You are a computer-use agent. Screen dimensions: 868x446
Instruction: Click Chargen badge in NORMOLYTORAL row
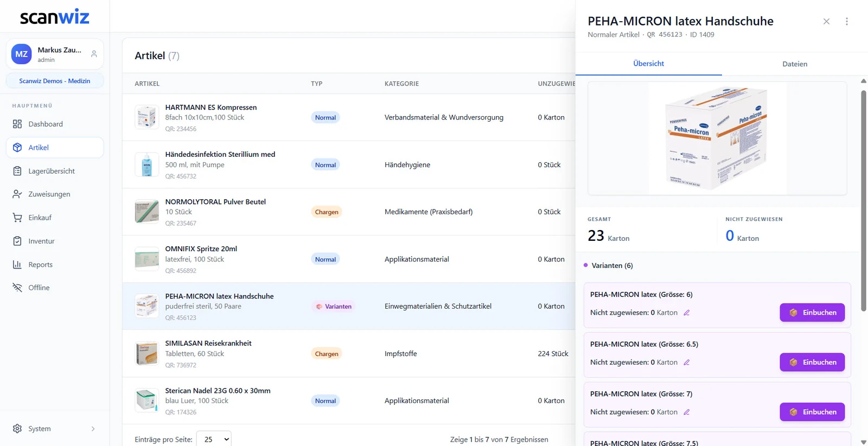pyautogui.click(x=327, y=212)
